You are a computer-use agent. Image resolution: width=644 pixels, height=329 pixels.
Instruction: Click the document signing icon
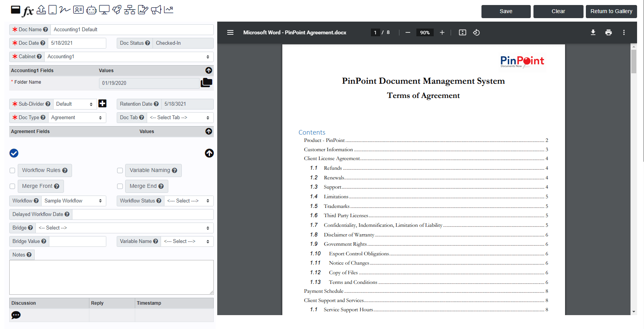[x=143, y=10]
